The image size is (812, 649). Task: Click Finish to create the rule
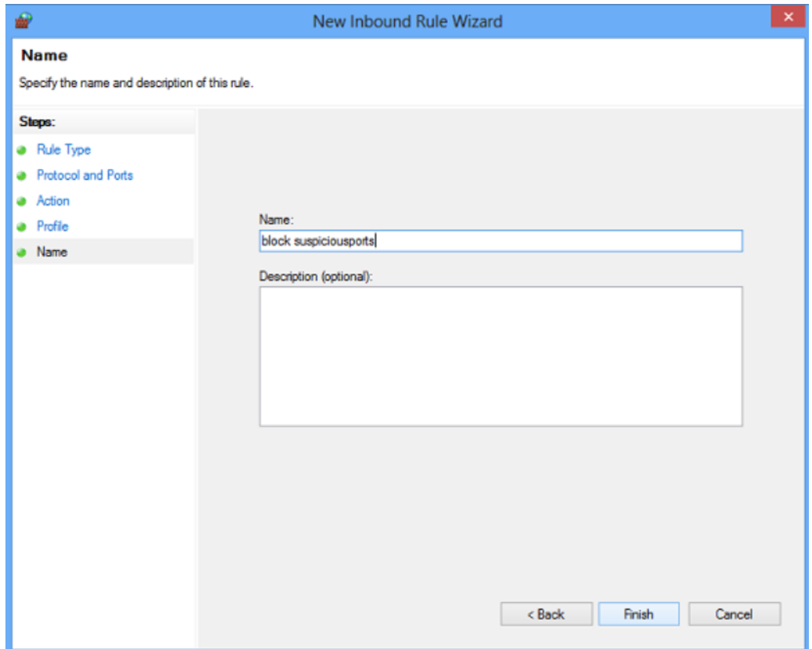(639, 614)
